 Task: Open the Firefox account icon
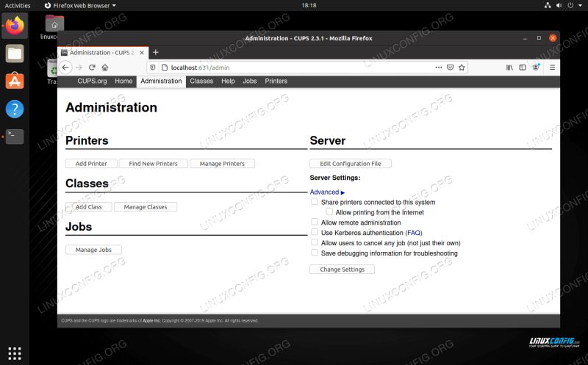[x=536, y=67]
